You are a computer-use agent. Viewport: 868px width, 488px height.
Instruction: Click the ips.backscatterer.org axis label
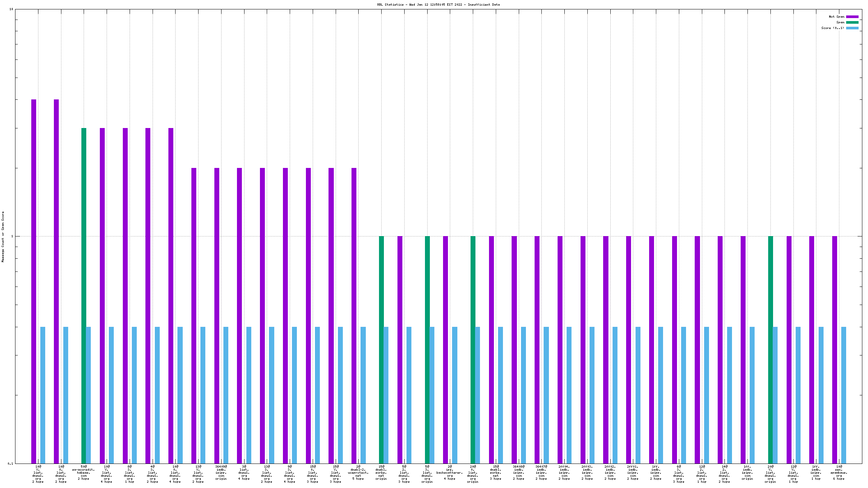[450, 473]
